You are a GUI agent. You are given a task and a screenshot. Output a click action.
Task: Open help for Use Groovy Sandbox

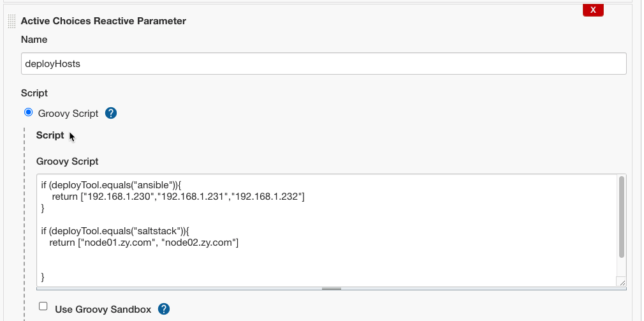(x=164, y=309)
